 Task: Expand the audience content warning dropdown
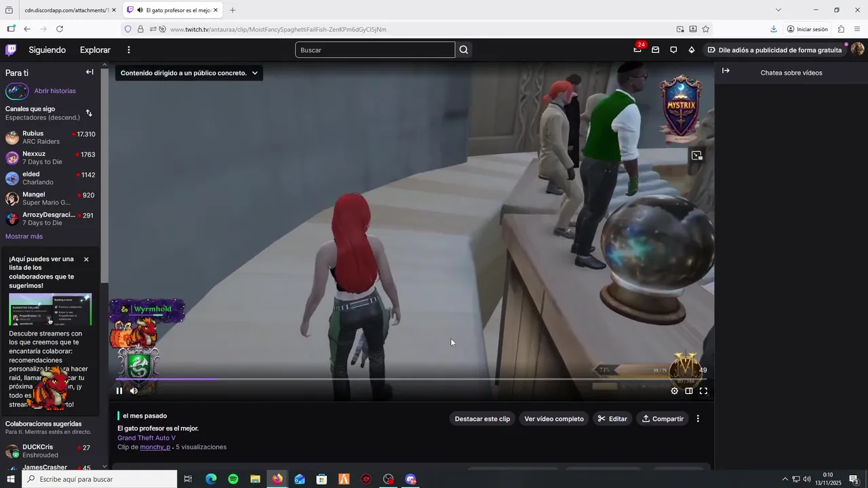[x=189, y=73]
